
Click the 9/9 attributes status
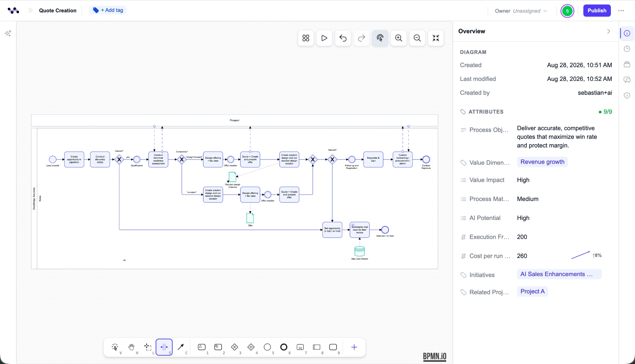tap(605, 112)
